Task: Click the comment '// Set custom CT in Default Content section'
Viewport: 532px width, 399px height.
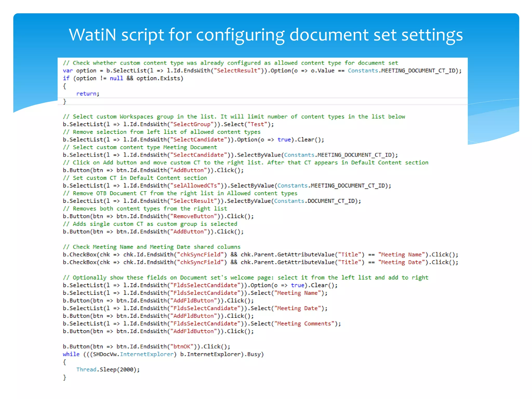Action: (135, 178)
